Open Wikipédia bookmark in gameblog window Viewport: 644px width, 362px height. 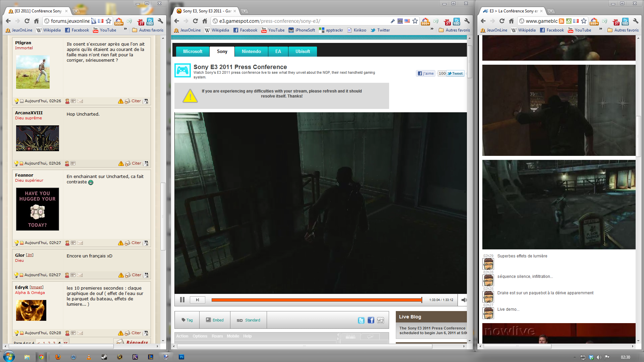coord(524,30)
